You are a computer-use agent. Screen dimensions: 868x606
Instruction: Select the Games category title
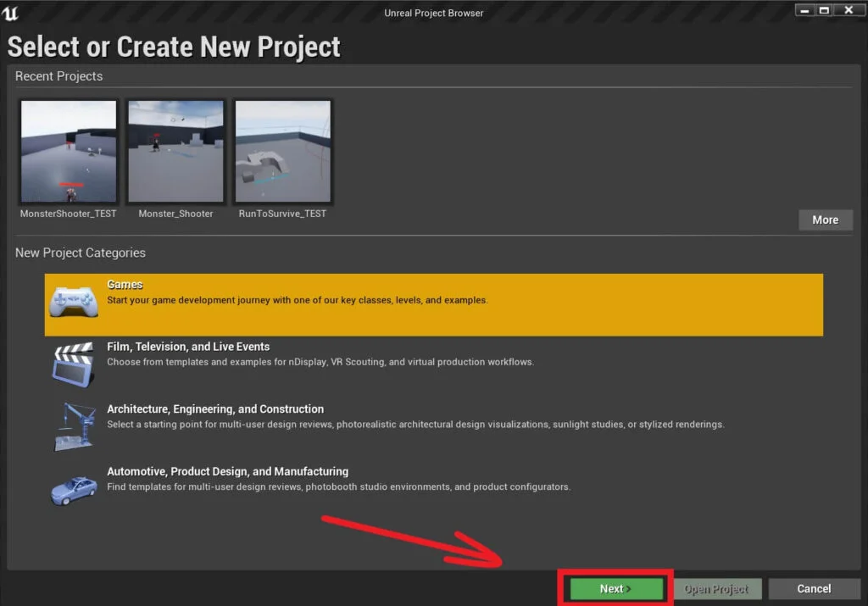click(x=125, y=285)
